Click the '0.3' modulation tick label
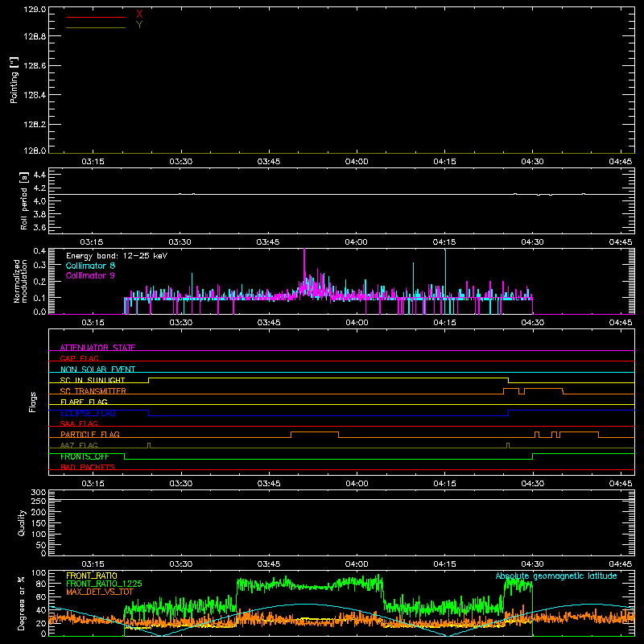The height and width of the screenshot is (644, 644). tap(39, 265)
